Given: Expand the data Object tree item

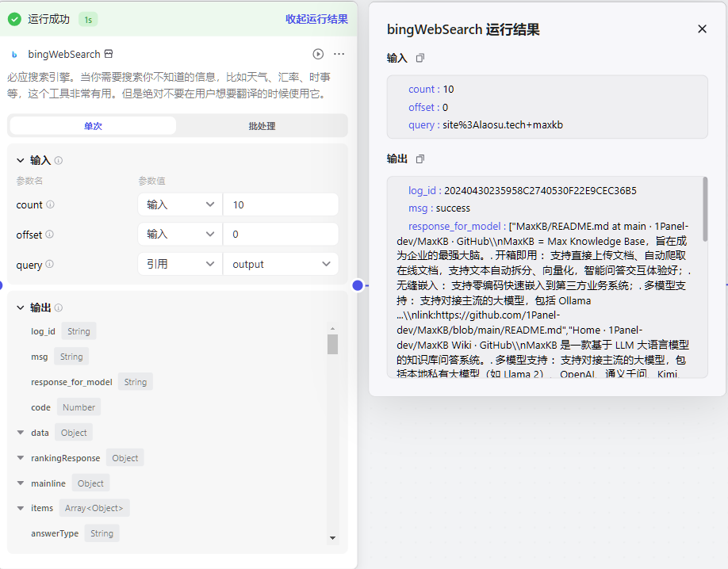Looking at the screenshot, I should 21,432.
